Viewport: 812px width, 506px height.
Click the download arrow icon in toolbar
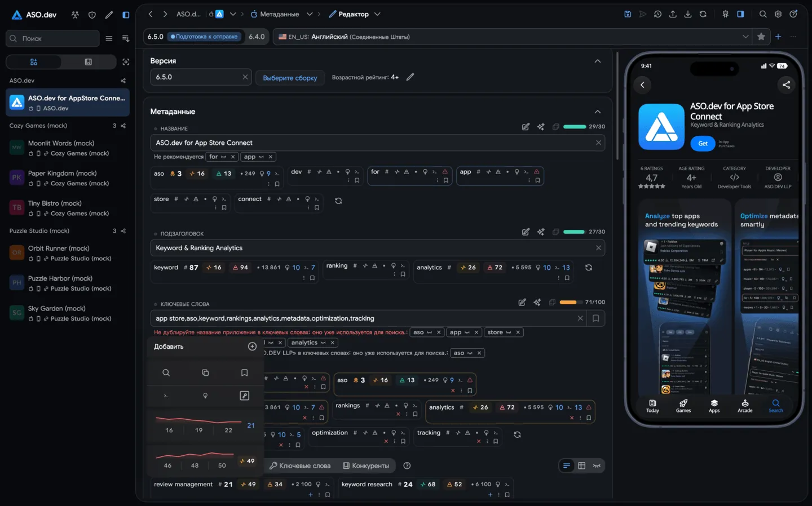(688, 14)
